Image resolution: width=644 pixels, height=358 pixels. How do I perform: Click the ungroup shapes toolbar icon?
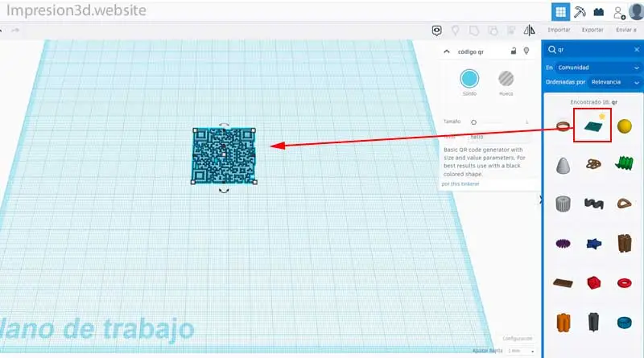point(493,31)
